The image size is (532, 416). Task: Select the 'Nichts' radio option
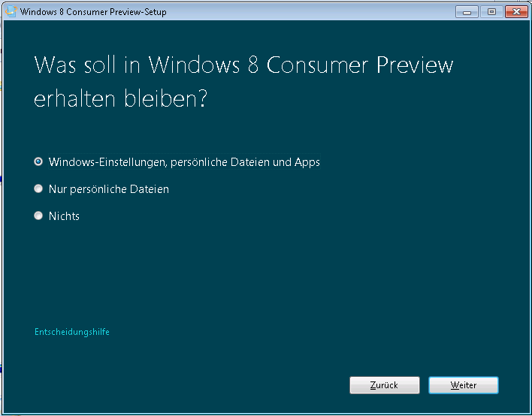tap(38, 216)
